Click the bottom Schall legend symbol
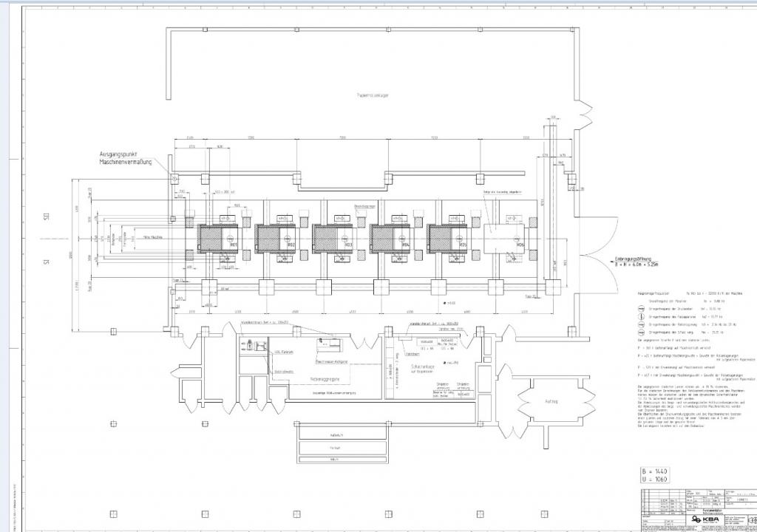The width and height of the screenshot is (757, 532). [640, 331]
